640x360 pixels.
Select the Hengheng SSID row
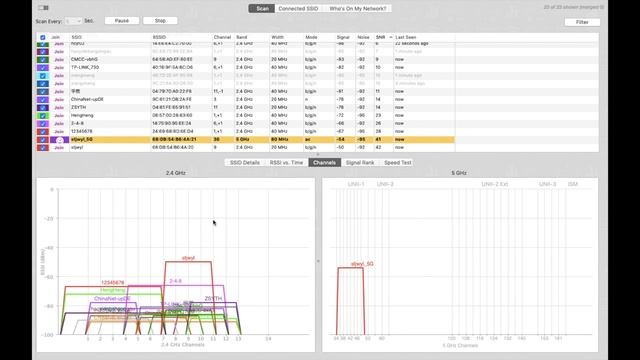245,116
